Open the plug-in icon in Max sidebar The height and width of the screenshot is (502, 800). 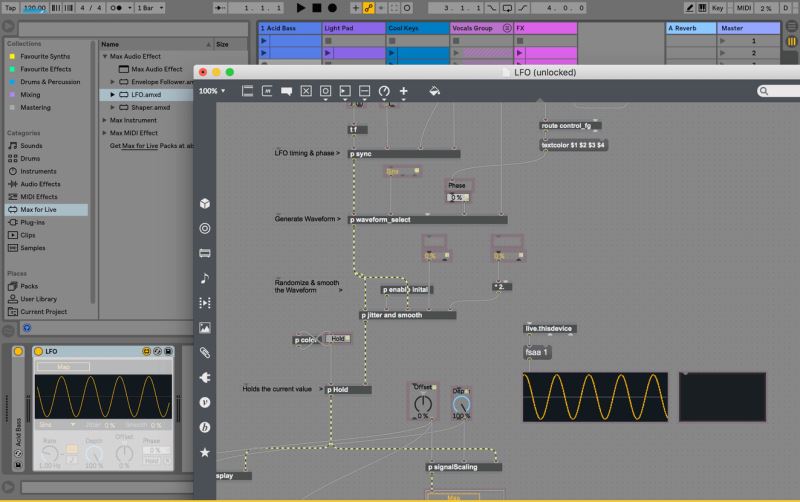(205, 378)
